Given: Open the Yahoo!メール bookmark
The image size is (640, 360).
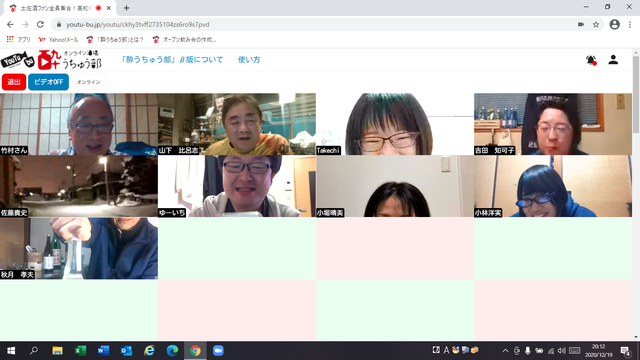Looking at the screenshot, I should [58, 40].
